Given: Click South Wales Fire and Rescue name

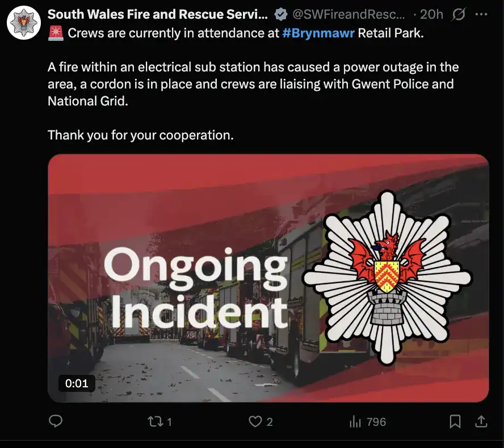Looking at the screenshot, I should (x=158, y=14).
